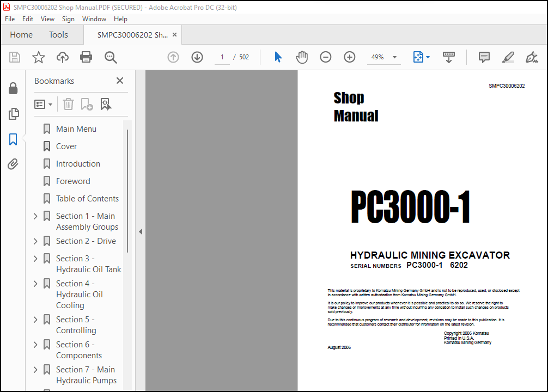This screenshot has width=548, height=392.
Task: Upload file via cloud icon
Action: pos(63,57)
